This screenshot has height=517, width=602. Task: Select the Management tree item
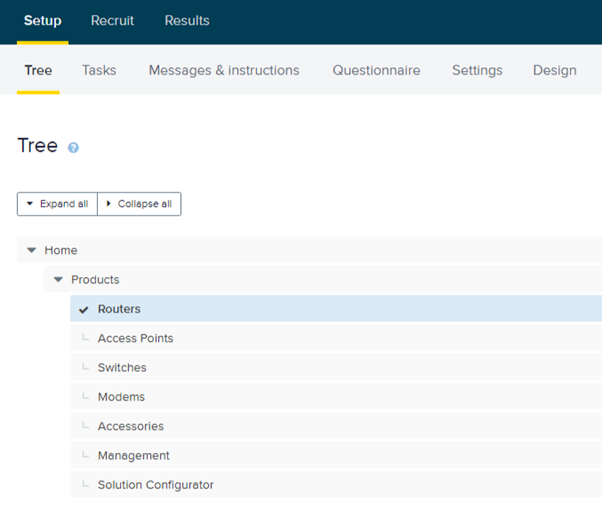336,455
